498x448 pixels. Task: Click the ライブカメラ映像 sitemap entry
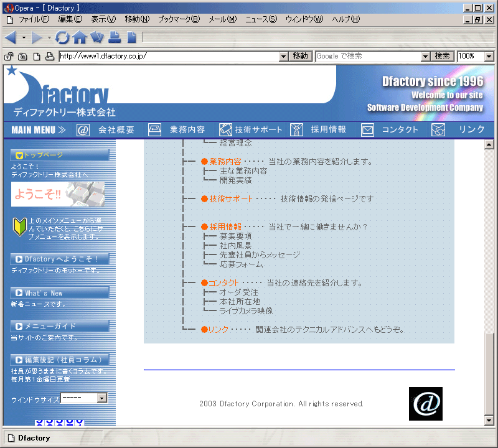coord(246,311)
